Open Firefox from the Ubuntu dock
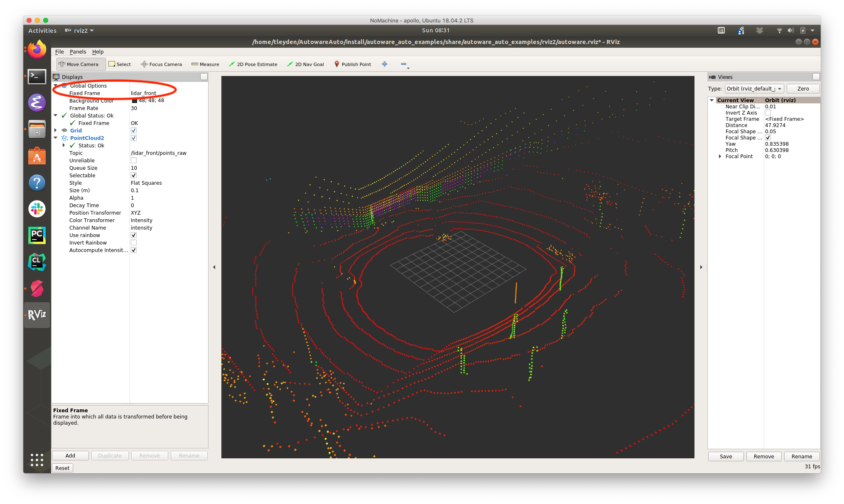This screenshot has width=844, height=504. click(x=37, y=50)
